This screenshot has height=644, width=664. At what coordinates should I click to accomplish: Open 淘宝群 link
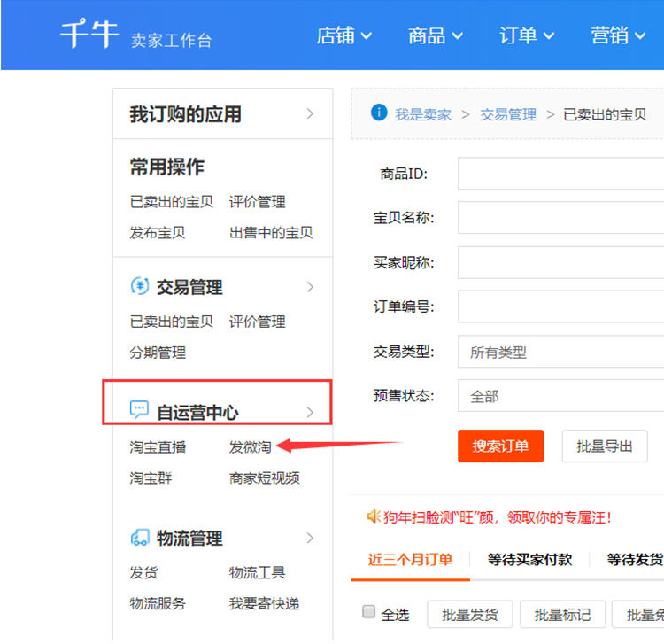click(151, 478)
